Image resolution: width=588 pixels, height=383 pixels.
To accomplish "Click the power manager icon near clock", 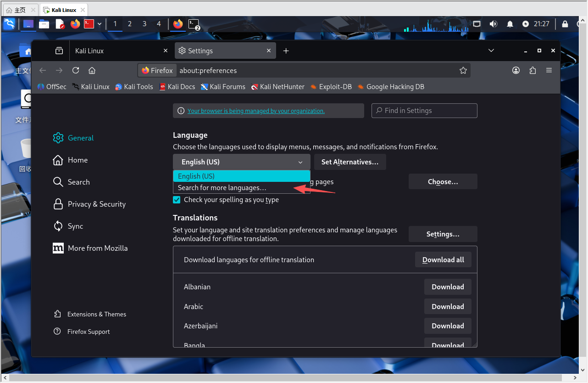I will click(x=526, y=24).
